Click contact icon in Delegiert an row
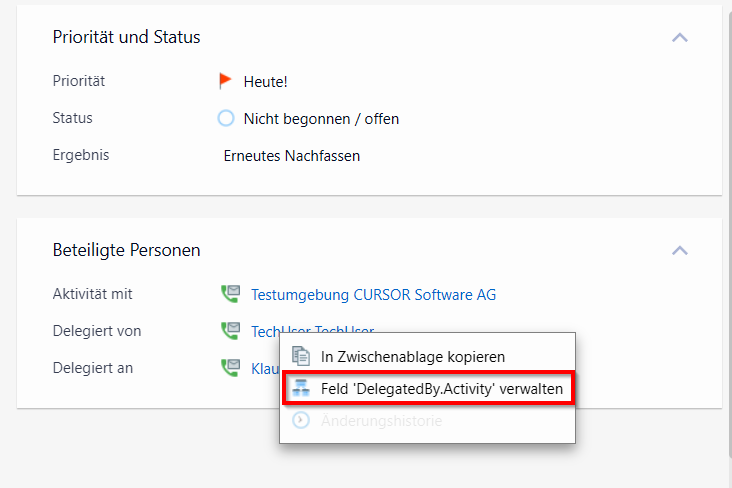This screenshot has width=732, height=488. tap(231, 368)
